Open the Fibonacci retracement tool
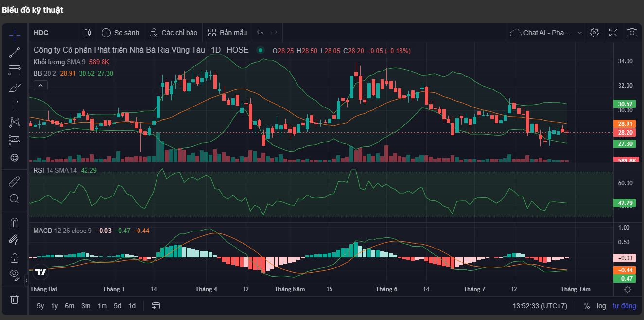 [x=15, y=70]
